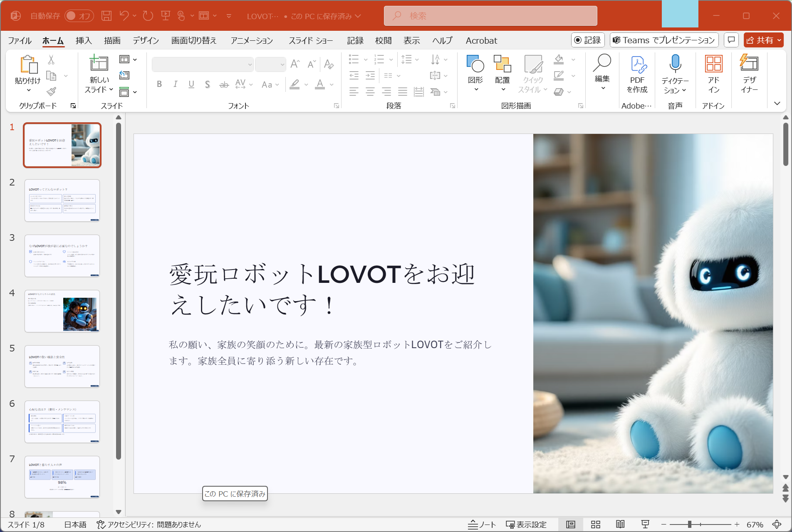Click the font color swatch

pyautogui.click(x=320, y=84)
